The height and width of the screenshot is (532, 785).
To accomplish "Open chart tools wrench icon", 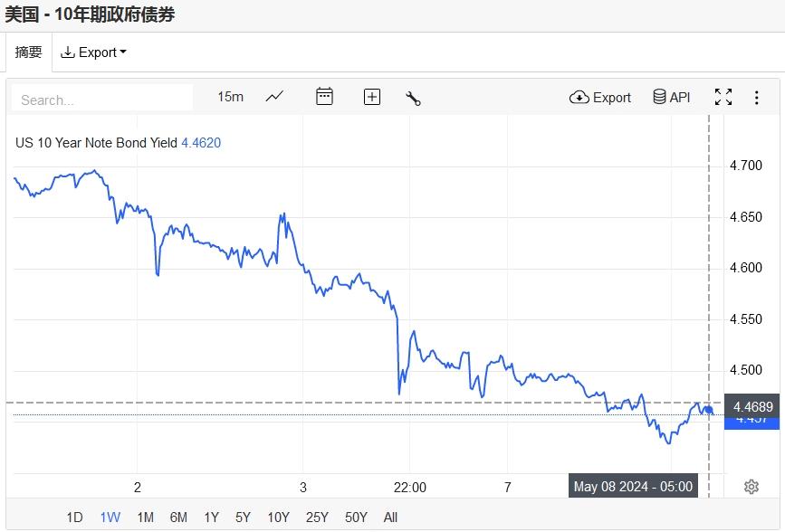I will point(414,98).
